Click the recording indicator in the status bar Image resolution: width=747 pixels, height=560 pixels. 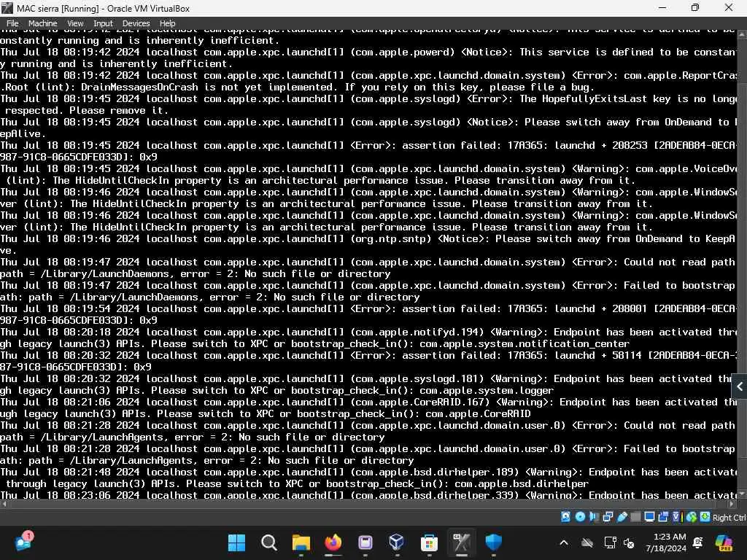[x=663, y=517]
